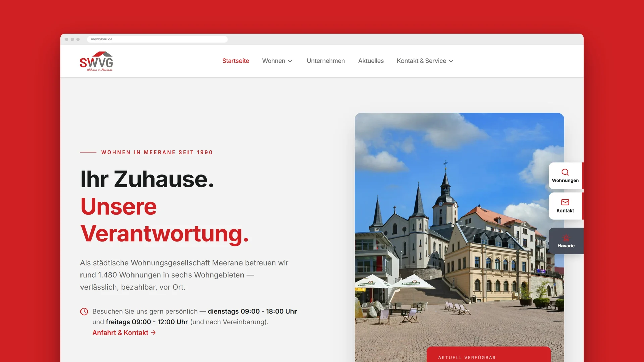Click the paragraph mentioning 1.480 Wohnungen
The height and width of the screenshot is (362, 644).
[184, 275]
